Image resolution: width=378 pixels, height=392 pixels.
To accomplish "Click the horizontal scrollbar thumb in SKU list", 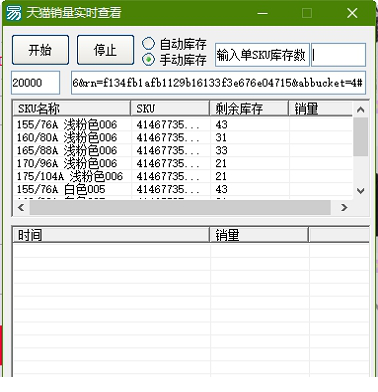I will (180, 207).
